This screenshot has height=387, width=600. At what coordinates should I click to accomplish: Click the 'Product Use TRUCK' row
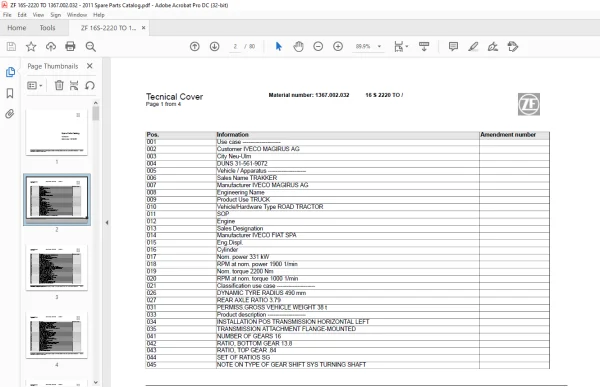pos(347,199)
